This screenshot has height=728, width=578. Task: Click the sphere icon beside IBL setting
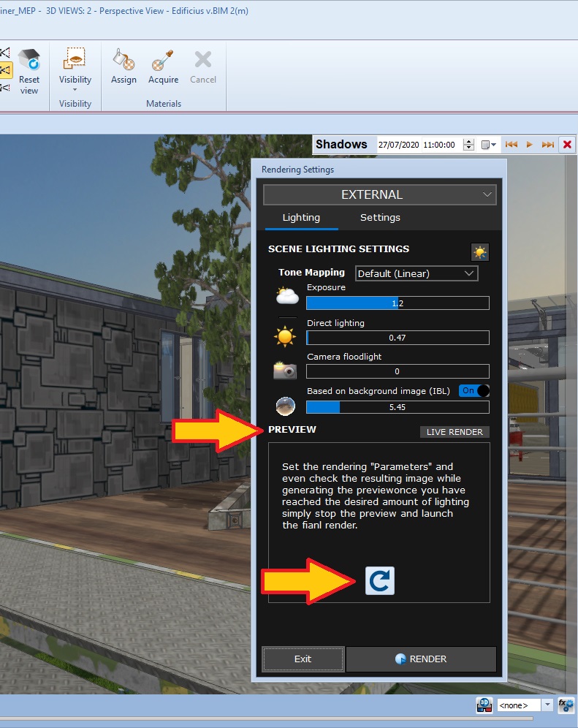point(285,406)
